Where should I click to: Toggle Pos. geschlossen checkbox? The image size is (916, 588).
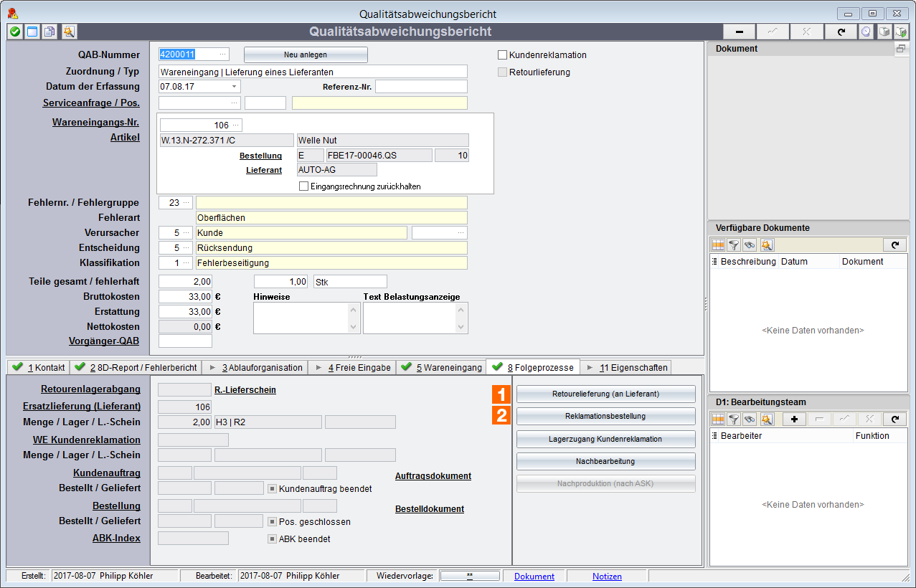273,521
